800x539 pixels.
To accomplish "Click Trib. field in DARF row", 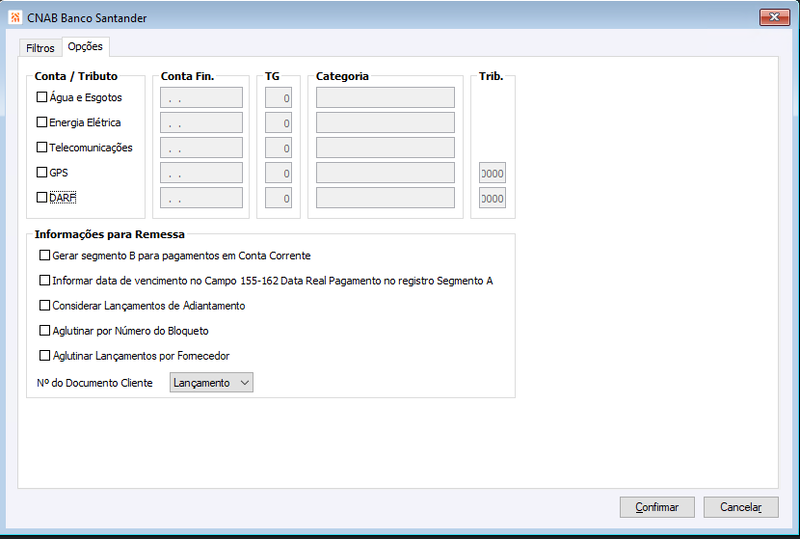I will (x=492, y=198).
